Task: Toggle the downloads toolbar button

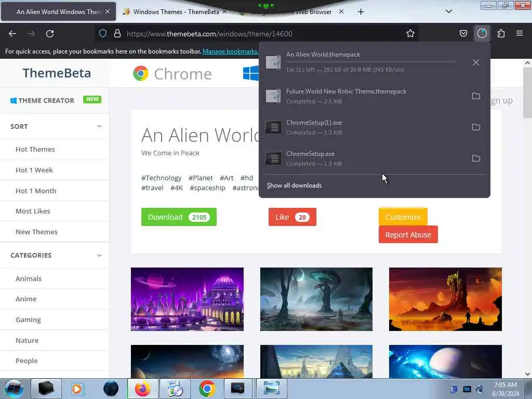Action: pyautogui.click(x=482, y=33)
